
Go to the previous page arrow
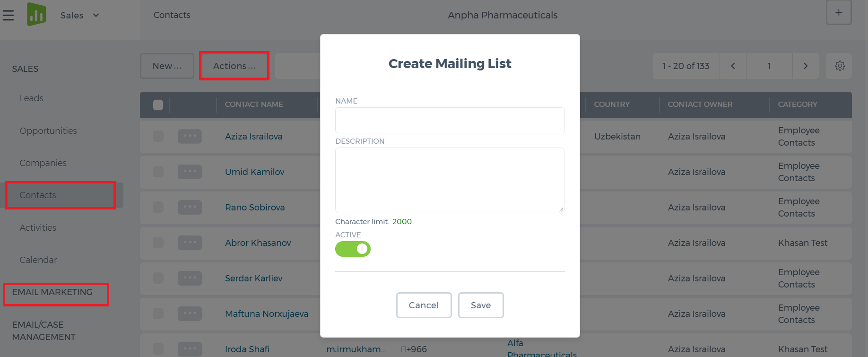733,66
